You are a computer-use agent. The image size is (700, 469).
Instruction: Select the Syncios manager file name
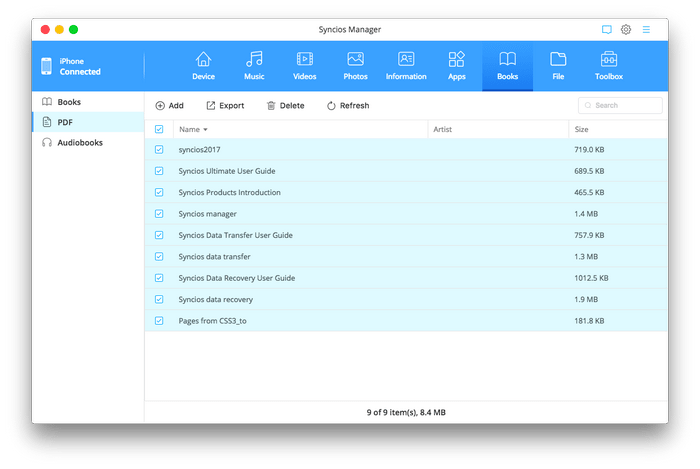pyautogui.click(x=208, y=214)
